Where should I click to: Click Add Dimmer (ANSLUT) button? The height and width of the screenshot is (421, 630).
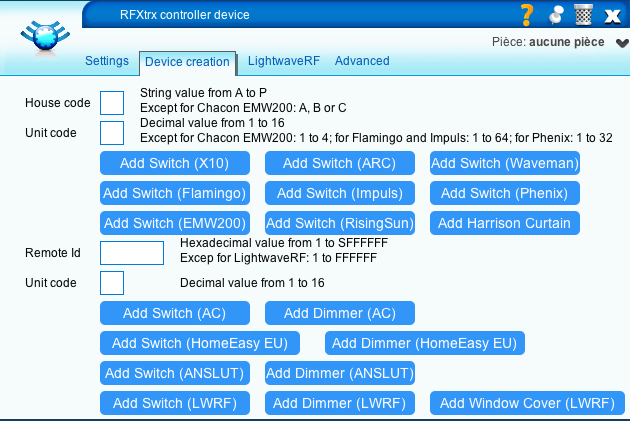click(340, 373)
